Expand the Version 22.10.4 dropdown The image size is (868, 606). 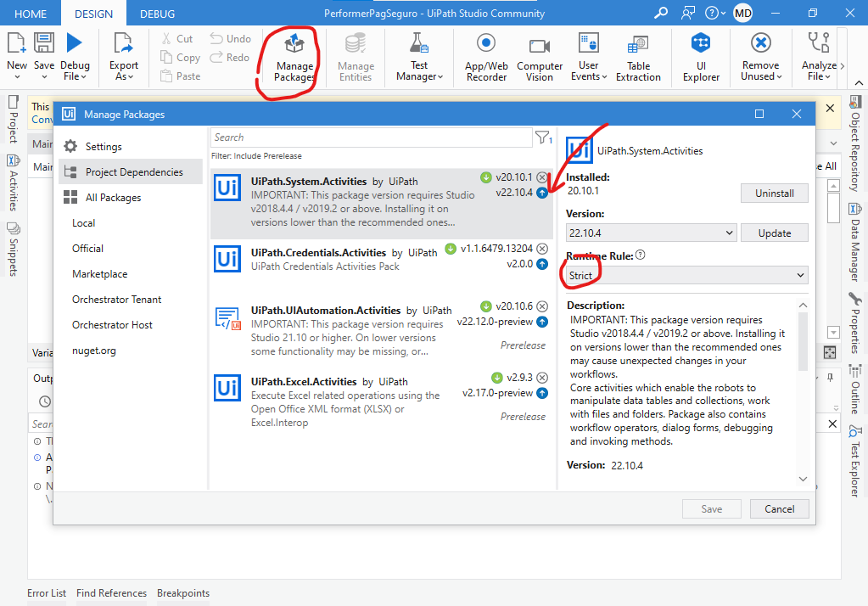pyautogui.click(x=651, y=233)
